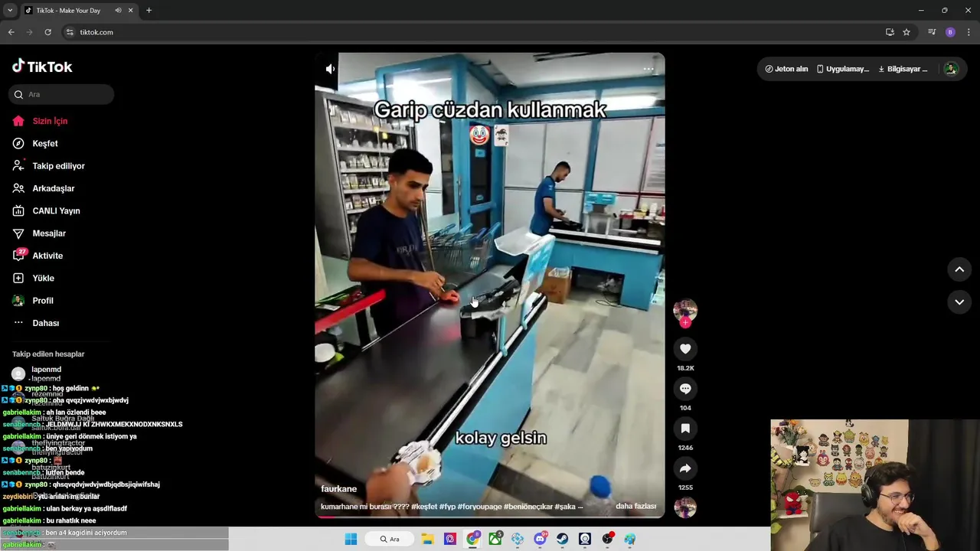
Task: Click the Bilgisayar... download button
Action: point(903,69)
